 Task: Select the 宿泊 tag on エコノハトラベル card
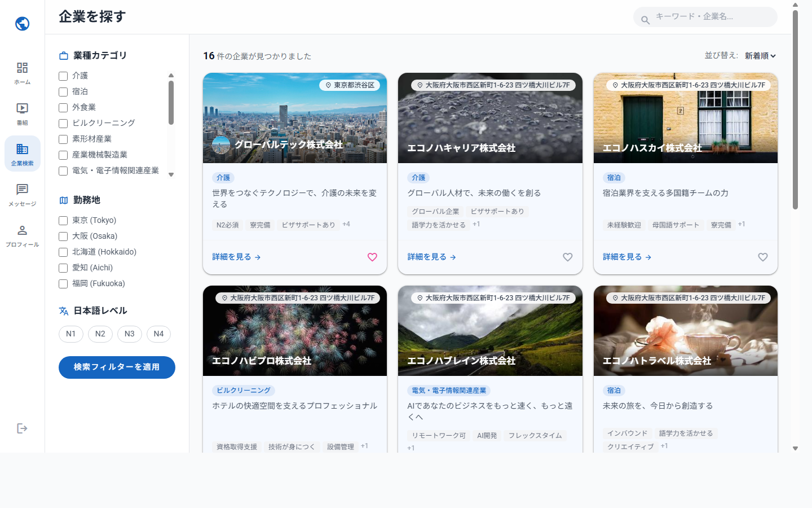[x=615, y=390]
